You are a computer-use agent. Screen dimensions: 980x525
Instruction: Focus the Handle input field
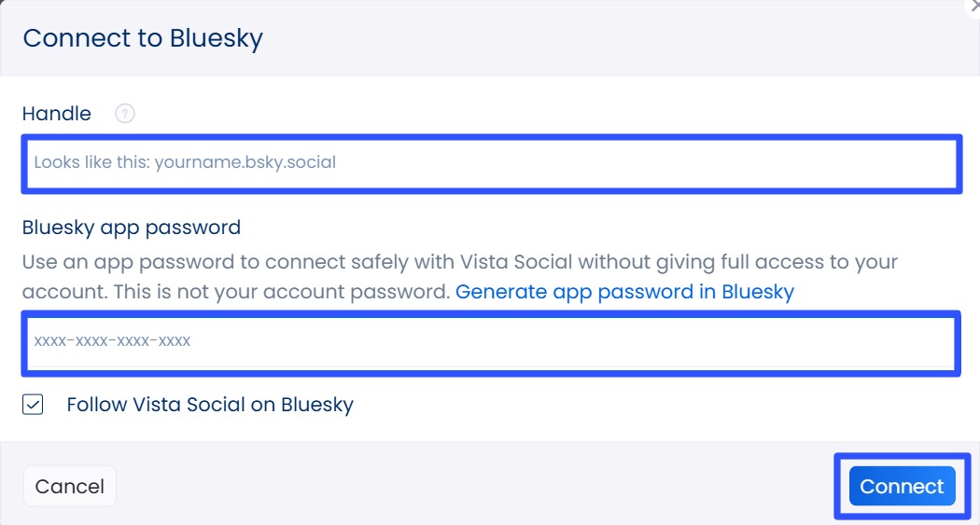491,163
